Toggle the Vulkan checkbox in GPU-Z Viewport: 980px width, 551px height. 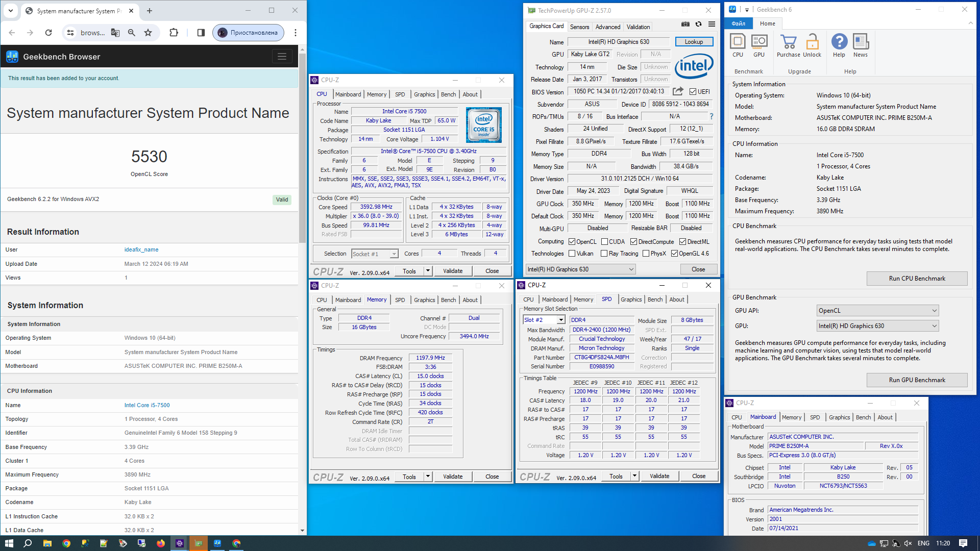click(x=572, y=254)
